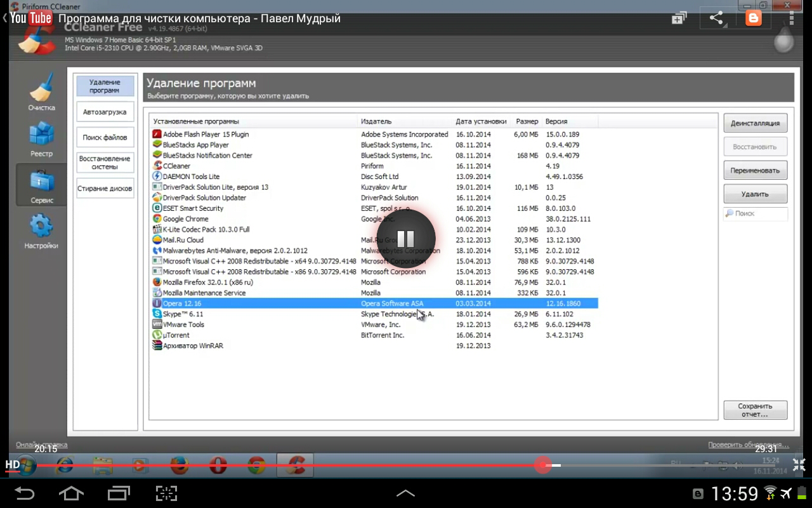Viewport: 812px width, 508px height.
Task: Select the highlighted Opera 12.16 row
Action: point(374,304)
